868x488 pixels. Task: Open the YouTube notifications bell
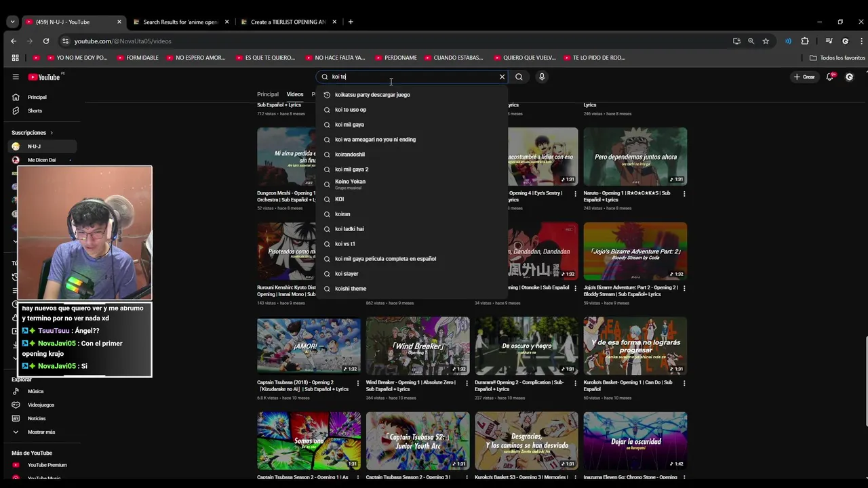[x=829, y=77]
